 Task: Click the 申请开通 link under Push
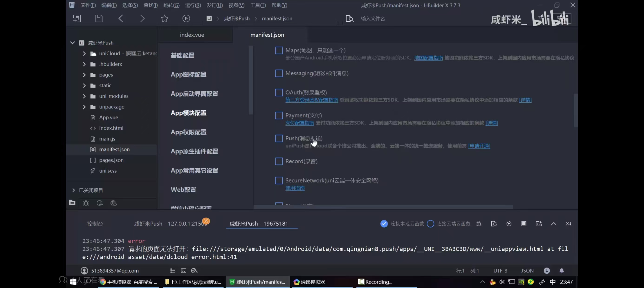tap(479, 146)
